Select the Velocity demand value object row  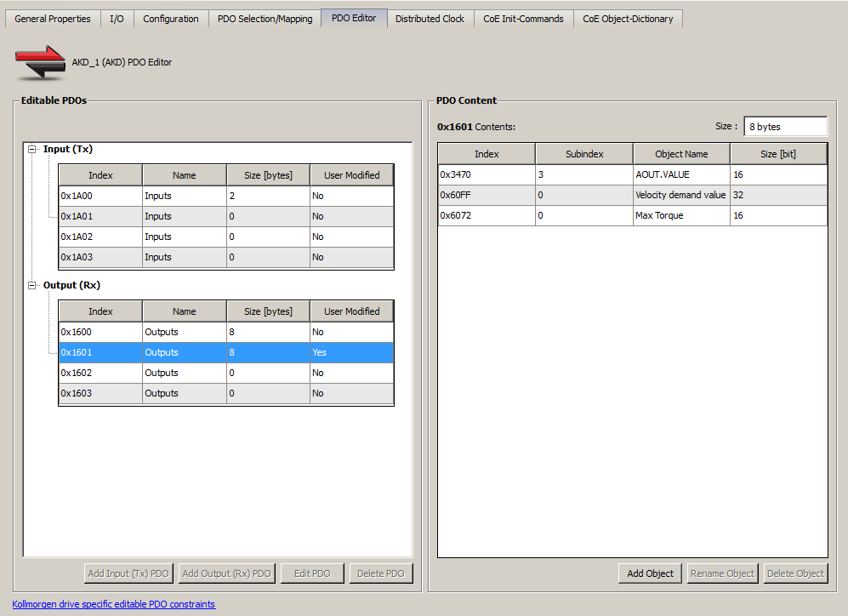pyautogui.click(x=632, y=195)
